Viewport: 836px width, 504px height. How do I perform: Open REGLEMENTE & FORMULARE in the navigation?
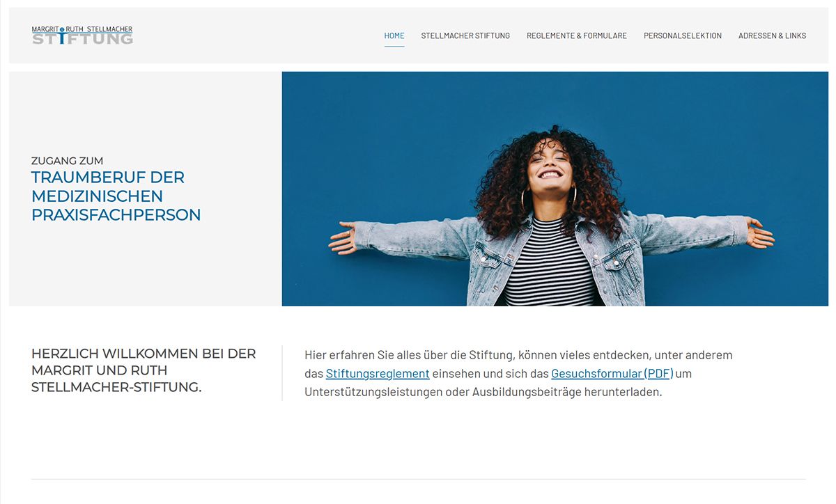point(577,36)
